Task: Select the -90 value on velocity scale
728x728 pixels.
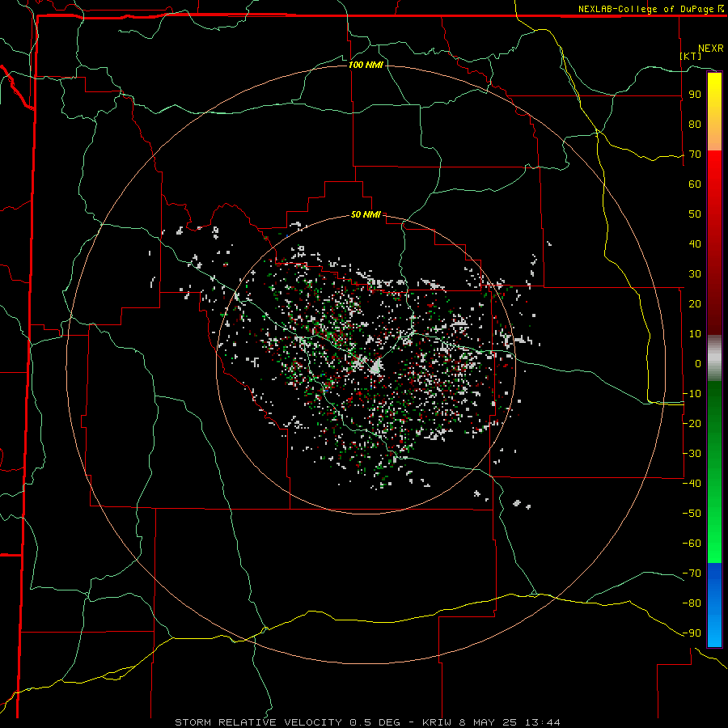Action: point(692,633)
